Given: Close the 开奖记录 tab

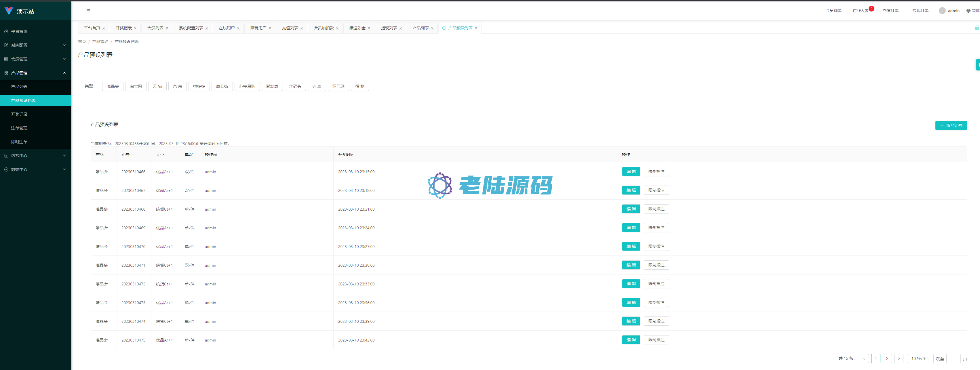Looking at the screenshot, I should coord(135,28).
